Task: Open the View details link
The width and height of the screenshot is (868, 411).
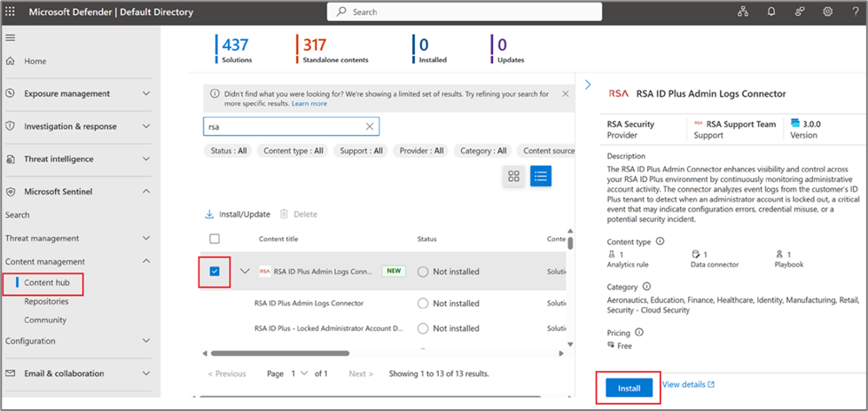Action: click(688, 384)
